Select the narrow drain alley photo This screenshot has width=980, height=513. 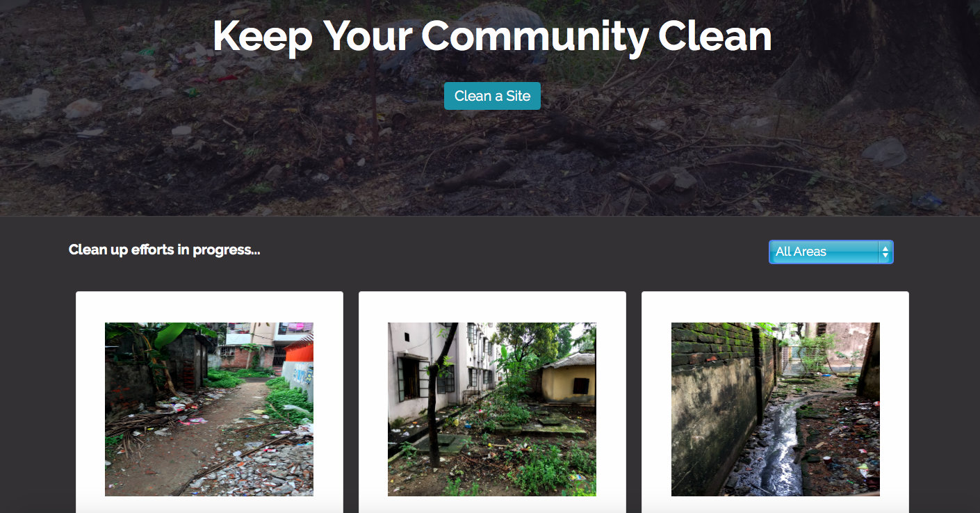tap(776, 409)
